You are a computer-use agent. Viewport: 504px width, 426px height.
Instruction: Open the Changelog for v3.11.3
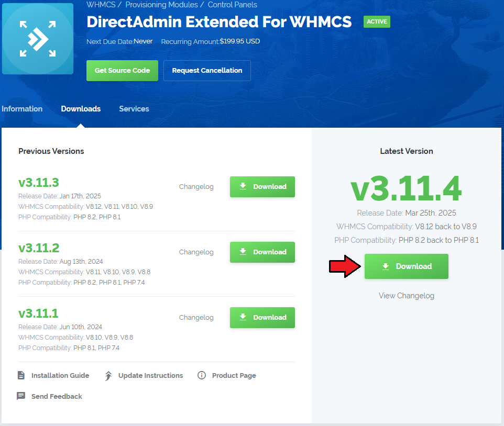[x=196, y=187]
